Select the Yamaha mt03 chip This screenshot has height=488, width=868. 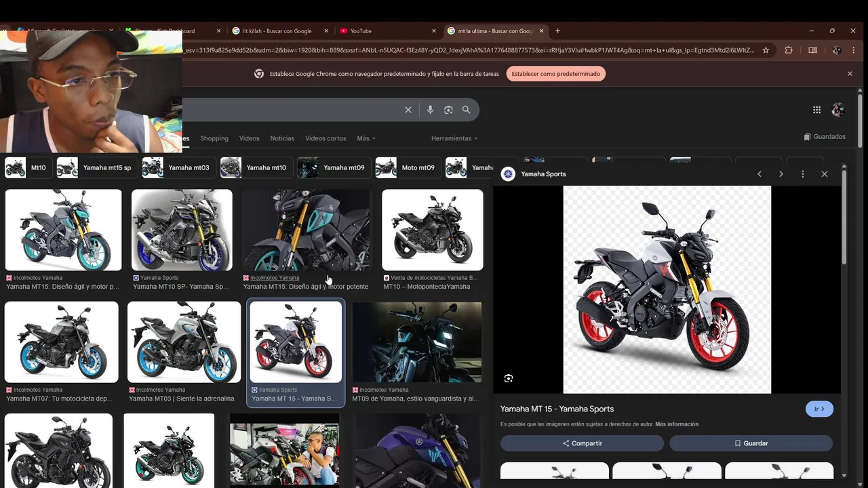(x=179, y=167)
